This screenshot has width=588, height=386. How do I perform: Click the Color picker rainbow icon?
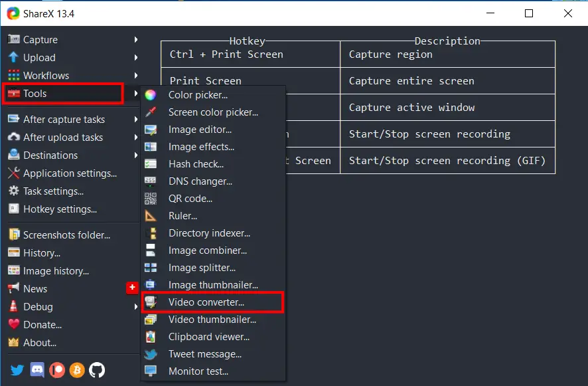click(151, 95)
